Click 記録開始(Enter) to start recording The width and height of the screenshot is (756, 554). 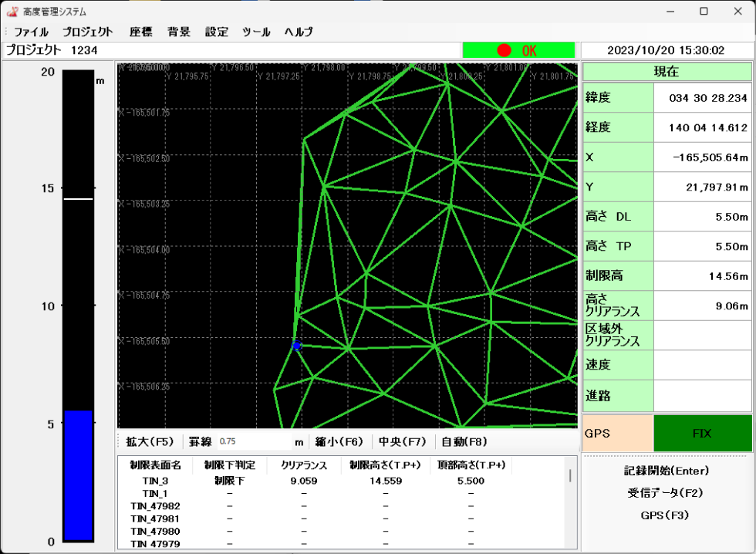click(667, 471)
